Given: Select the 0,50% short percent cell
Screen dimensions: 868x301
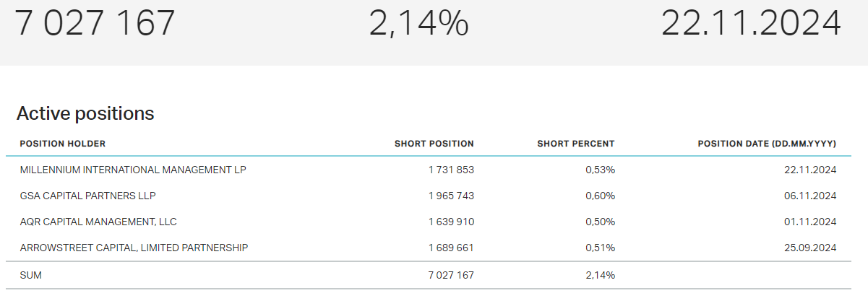Looking at the screenshot, I should click(x=601, y=222).
